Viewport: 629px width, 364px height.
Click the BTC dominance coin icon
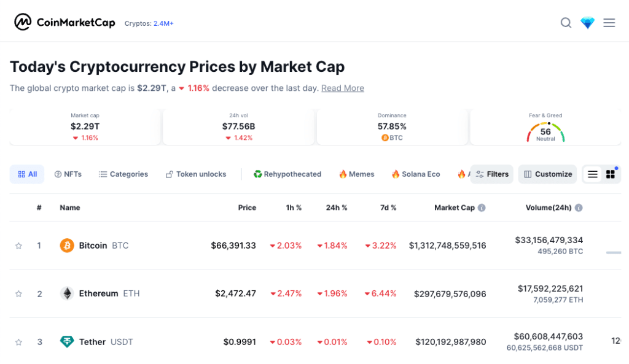tap(385, 137)
